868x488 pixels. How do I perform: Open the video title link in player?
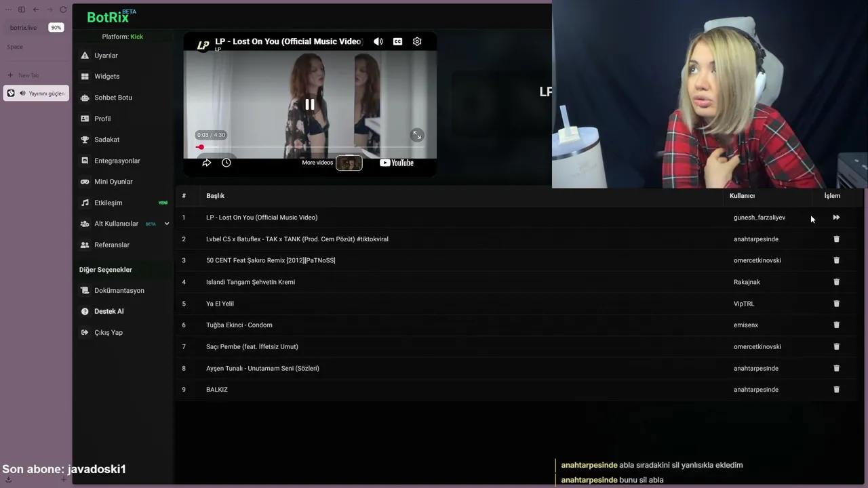288,41
